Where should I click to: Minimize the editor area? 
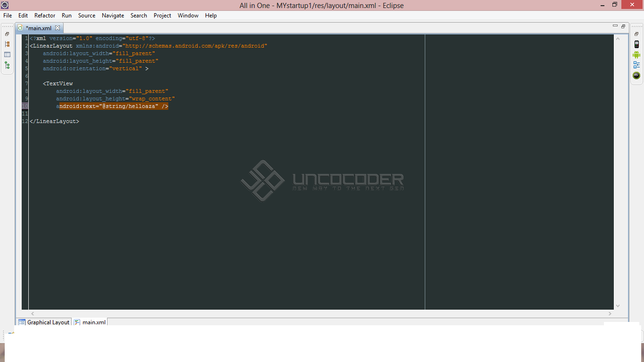click(x=615, y=26)
